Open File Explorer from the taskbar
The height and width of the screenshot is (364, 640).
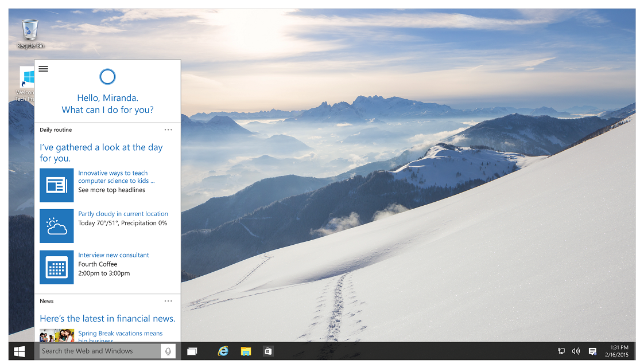pyautogui.click(x=246, y=351)
